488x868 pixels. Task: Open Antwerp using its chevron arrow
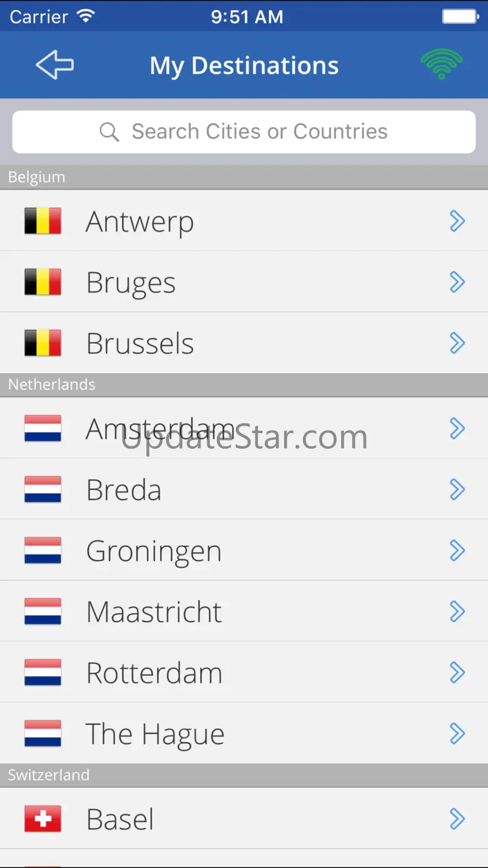pos(457,221)
